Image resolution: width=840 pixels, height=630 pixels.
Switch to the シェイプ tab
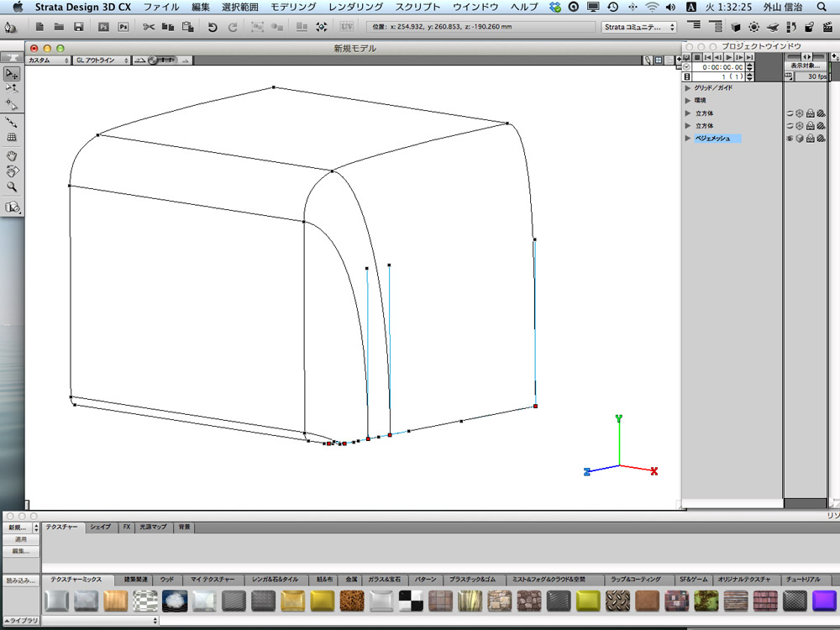coord(100,528)
